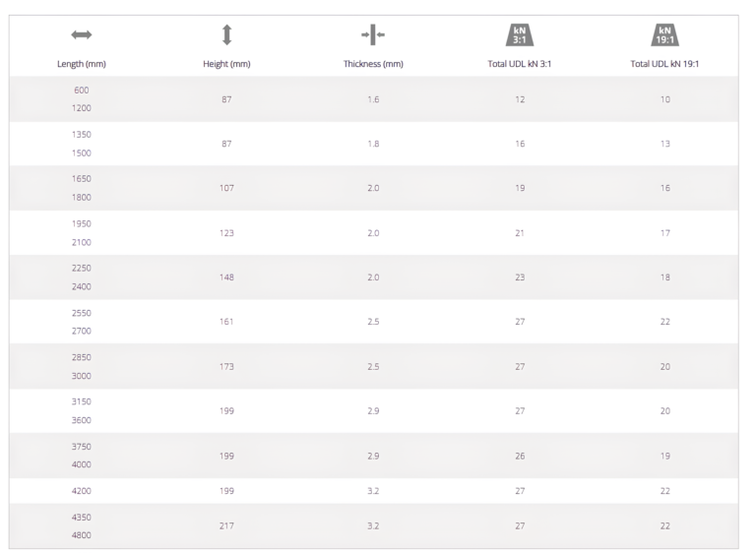Image resolution: width=756 pixels, height=553 pixels.
Task: Click height value 123
Action: 226,232
